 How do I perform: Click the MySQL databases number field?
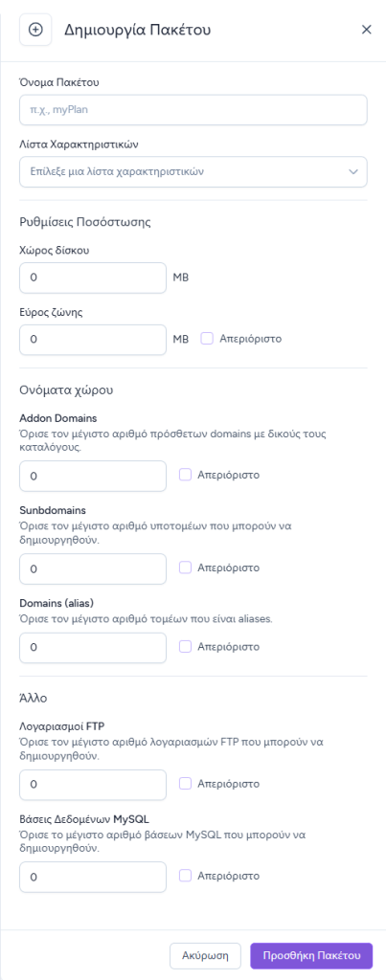coord(93,878)
